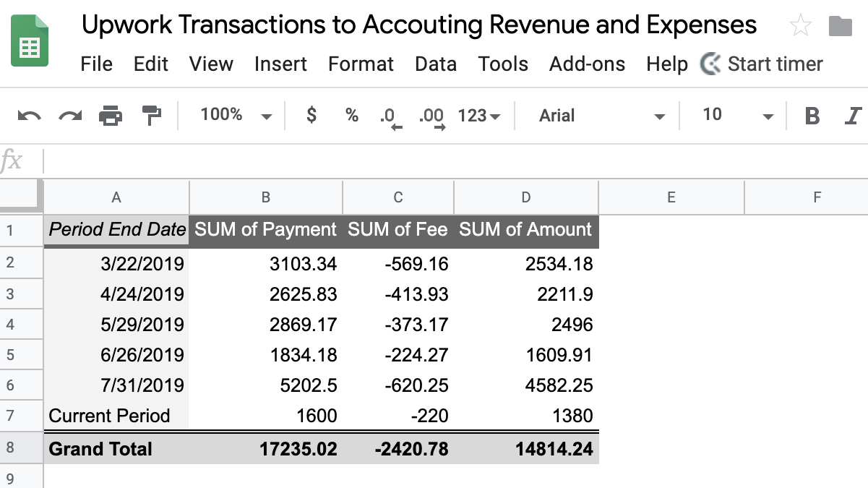Image resolution: width=868 pixels, height=488 pixels.
Task: Toggle bold formatting
Action: click(812, 115)
